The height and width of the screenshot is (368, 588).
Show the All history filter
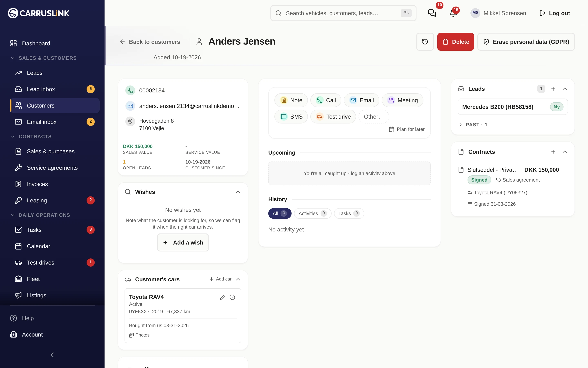click(x=280, y=213)
